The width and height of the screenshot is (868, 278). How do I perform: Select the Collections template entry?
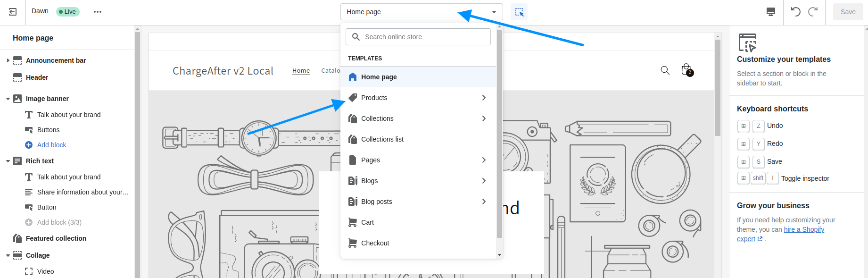click(418, 118)
